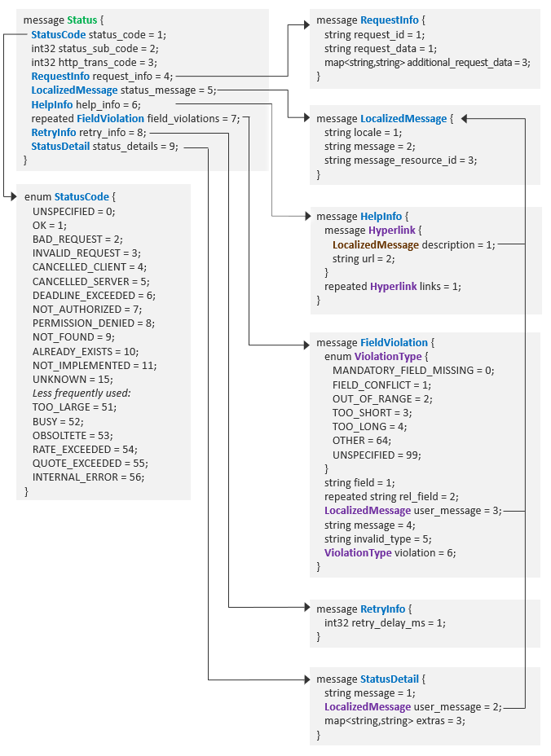The width and height of the screenshot is (551, 756).
Task: Click the arrowhead pointing to message StatusDetail
Action: click(x=305, y=679)
